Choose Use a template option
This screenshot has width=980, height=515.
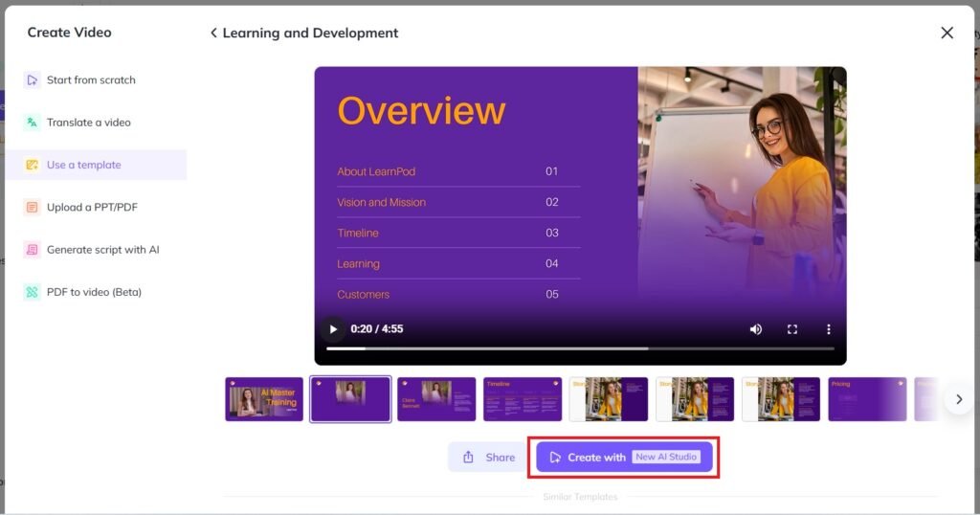pos(96,165)
